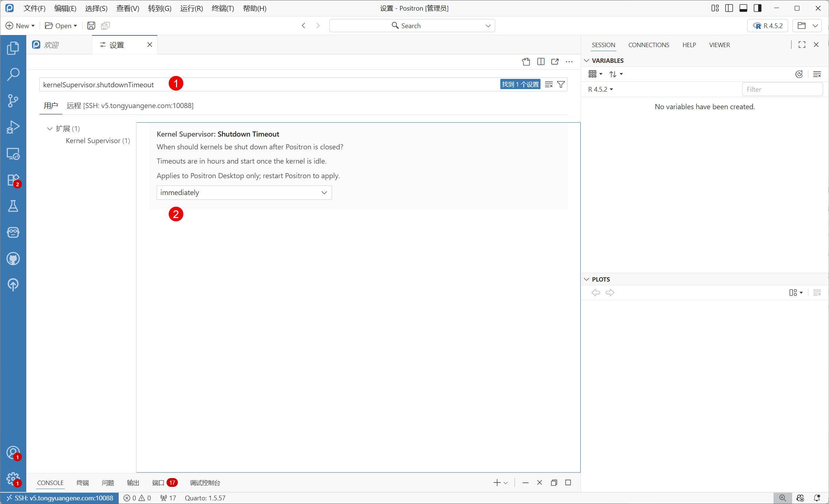
Task: Click the variables Filter input
Action: (782, 89)
